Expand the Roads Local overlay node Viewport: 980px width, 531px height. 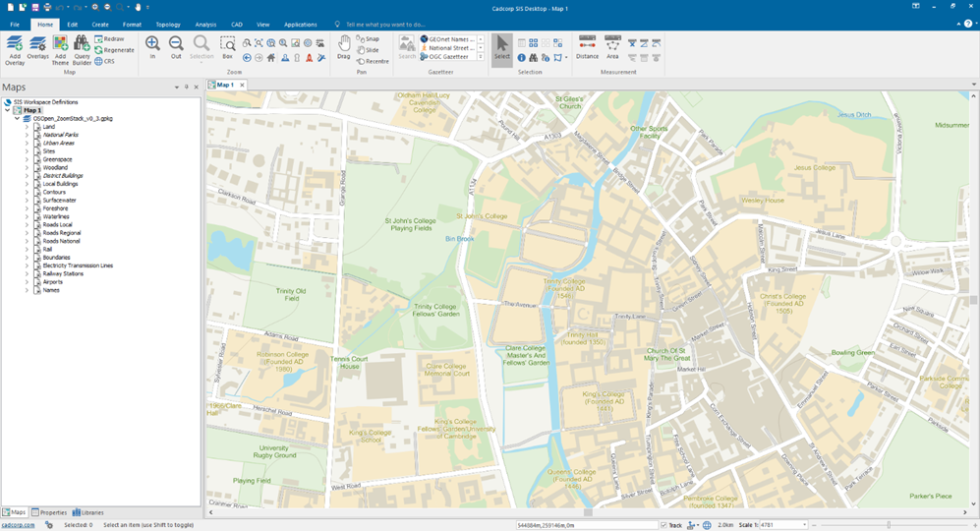point(27,224)
